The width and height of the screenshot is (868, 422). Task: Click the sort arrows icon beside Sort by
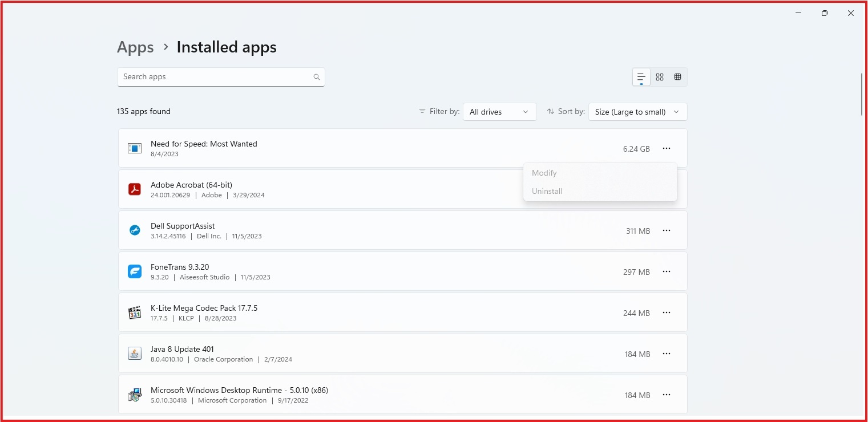[x=550, y=111]
